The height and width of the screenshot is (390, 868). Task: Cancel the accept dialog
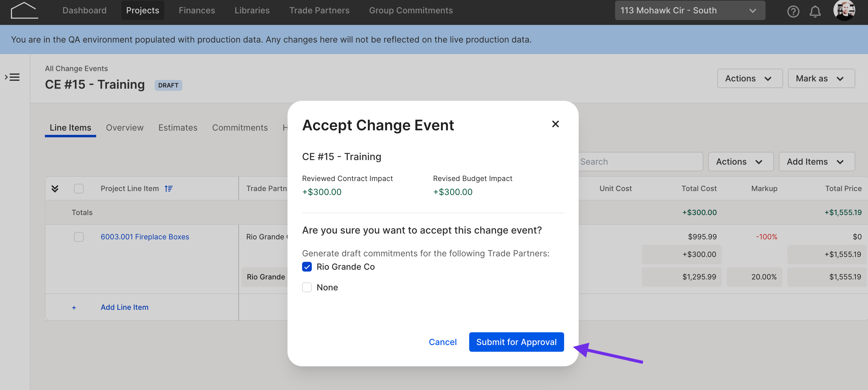point(442,342)
